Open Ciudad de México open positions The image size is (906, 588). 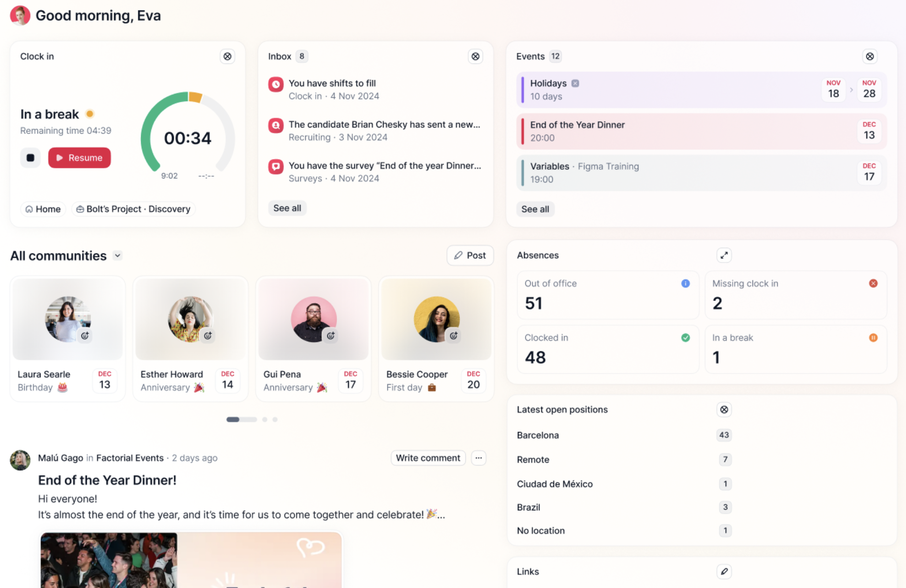pyautogui.click(x=624, y=484)
